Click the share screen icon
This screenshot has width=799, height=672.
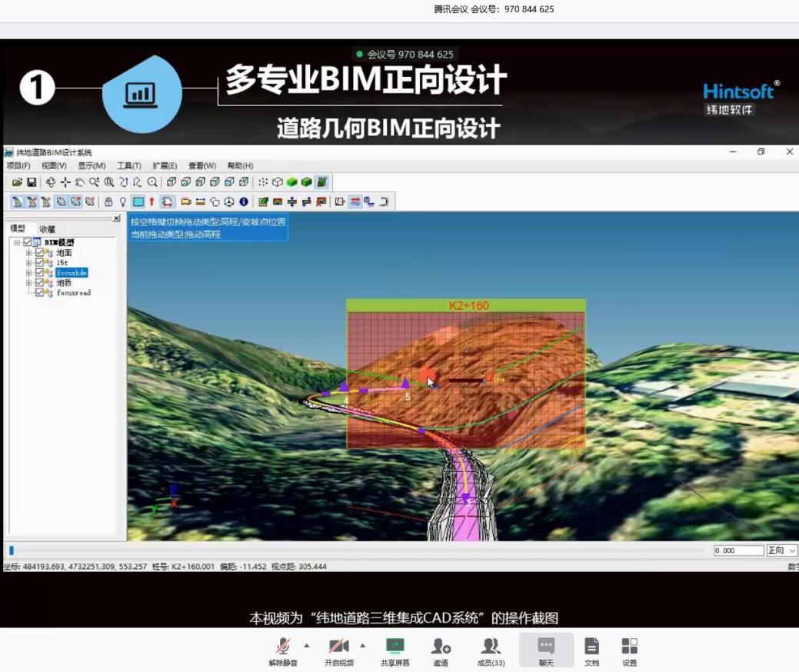[x=395, y=650]
